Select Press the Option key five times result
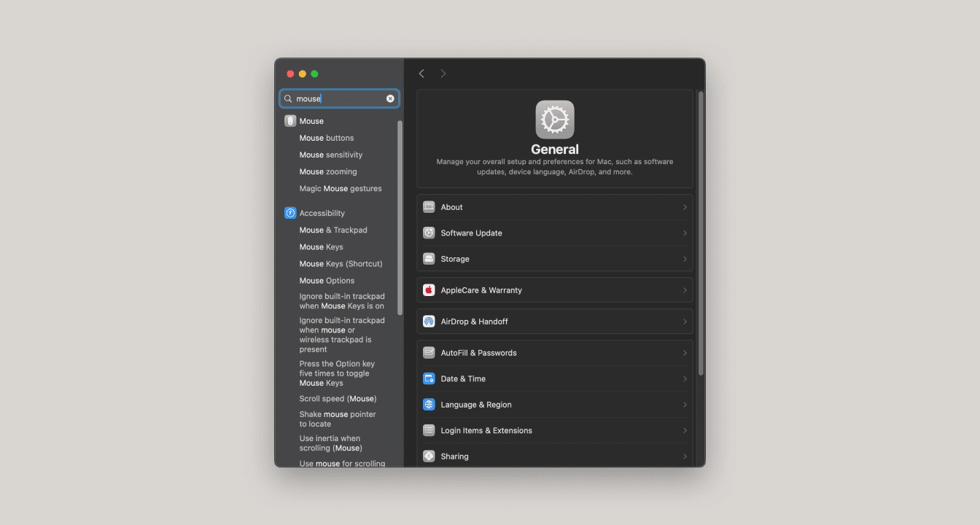The image size is (980, 525). click(x=337, y=373)
